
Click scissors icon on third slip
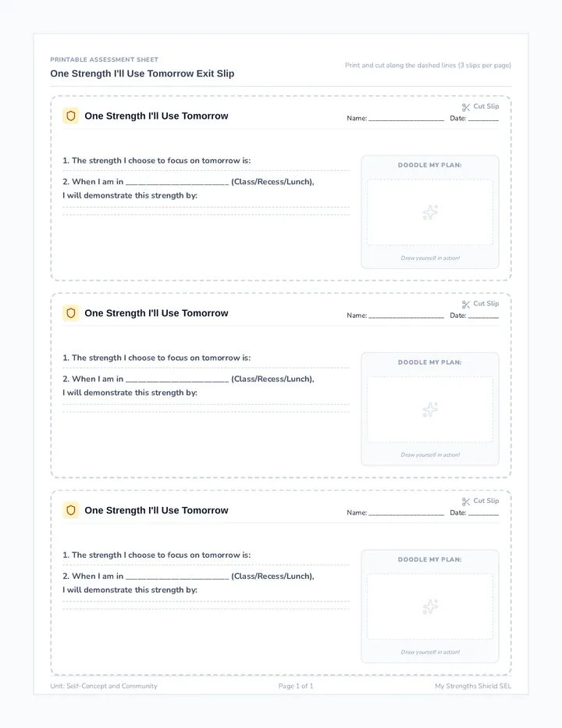(466, 502)
